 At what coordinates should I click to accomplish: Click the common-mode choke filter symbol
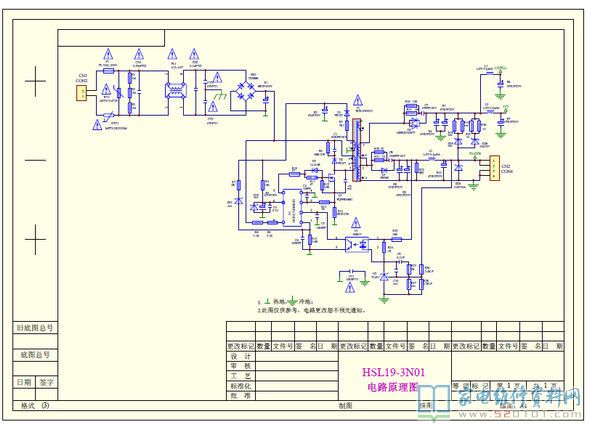(x=176, y=91)
